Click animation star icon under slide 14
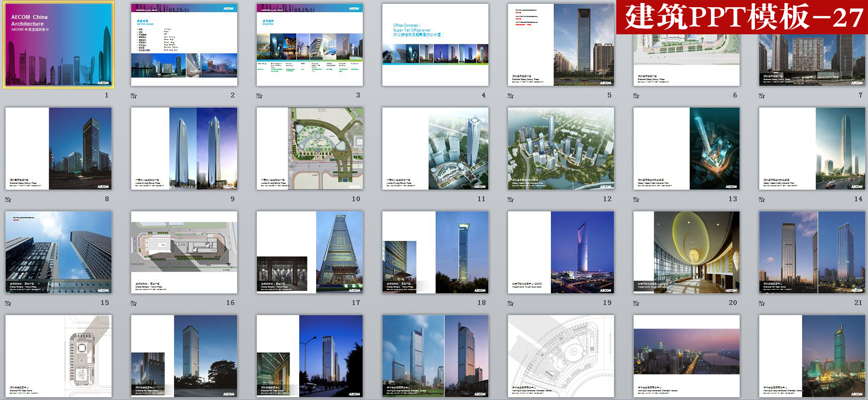868x400 pixels. point(762,200)
